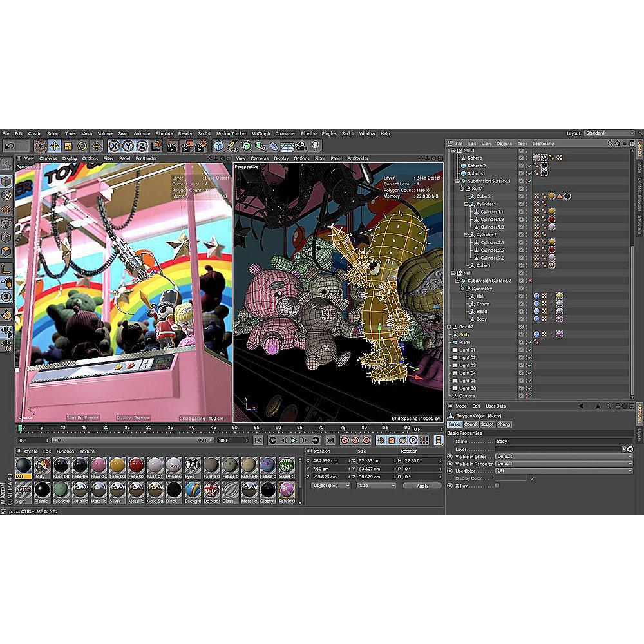
Task: Switch to the Coord. tab in Attributes
Action: 471,424
